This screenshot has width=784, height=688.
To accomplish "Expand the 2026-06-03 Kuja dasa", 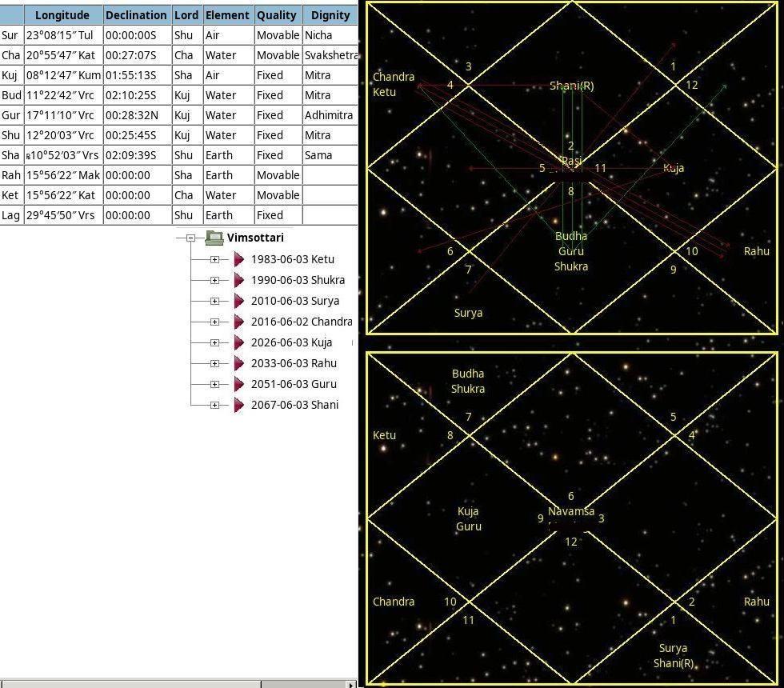I will click(x=214, y=342).
